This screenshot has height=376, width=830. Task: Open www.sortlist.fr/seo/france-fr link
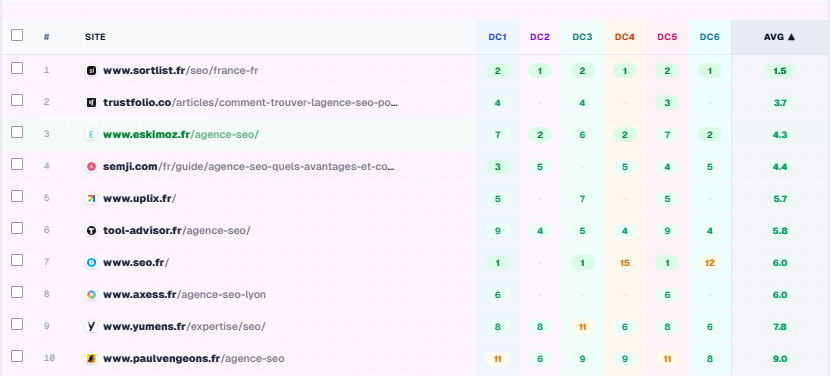(181, 70)
